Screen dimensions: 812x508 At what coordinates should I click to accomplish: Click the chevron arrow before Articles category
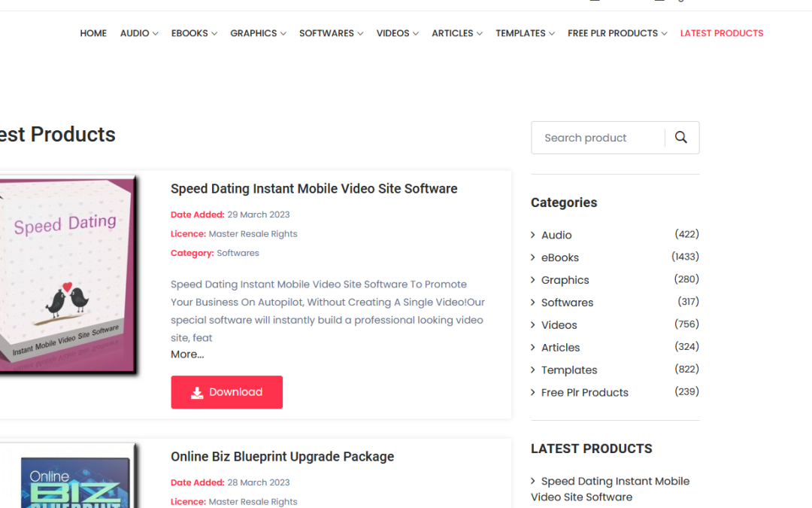(533, 347)
